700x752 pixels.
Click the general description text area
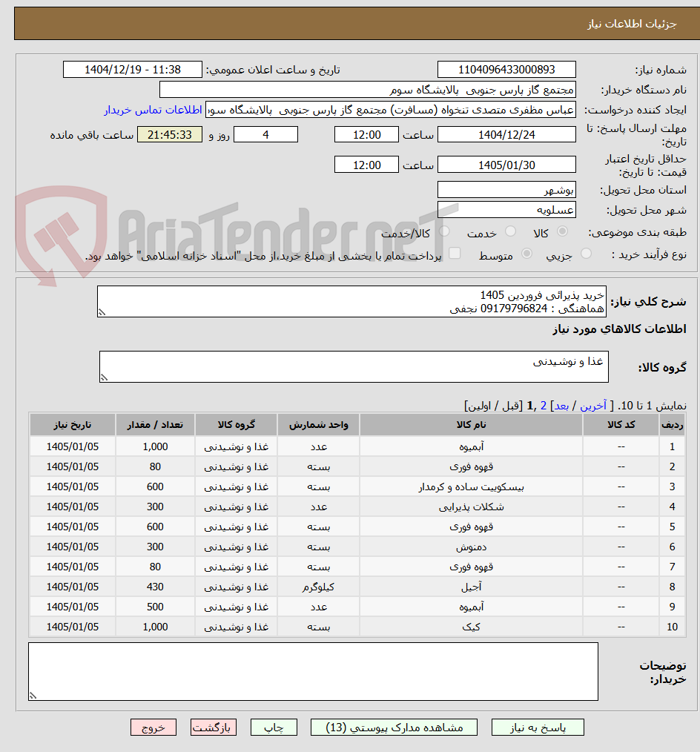tap(351, 302)
